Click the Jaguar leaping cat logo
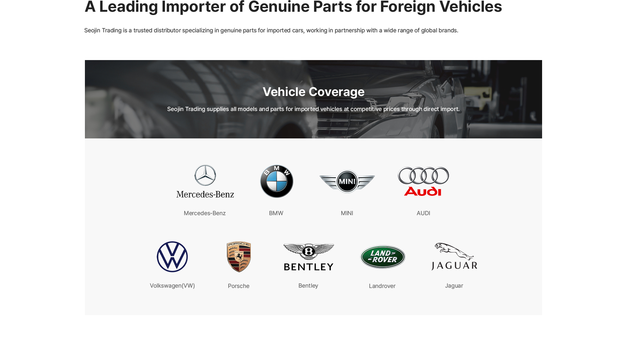This screenshot has height=364, width=627. click(454, 256)
